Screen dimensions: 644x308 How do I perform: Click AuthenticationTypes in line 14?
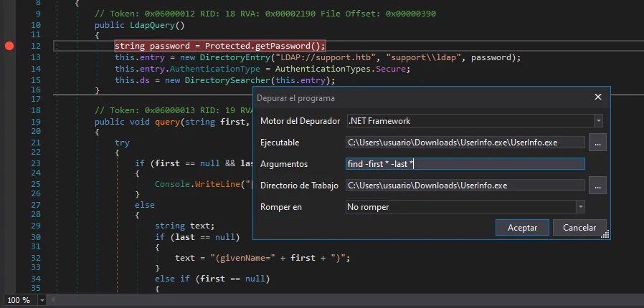[x=323, y=69]
